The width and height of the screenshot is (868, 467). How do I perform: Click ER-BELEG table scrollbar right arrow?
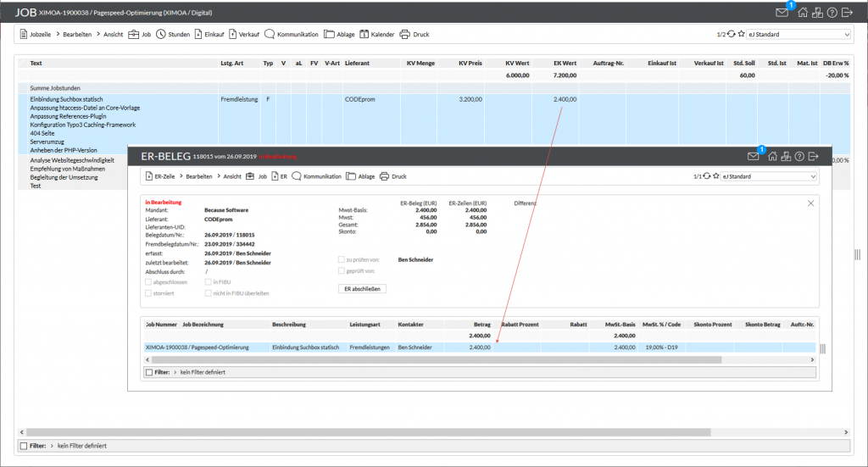point(812,359)
